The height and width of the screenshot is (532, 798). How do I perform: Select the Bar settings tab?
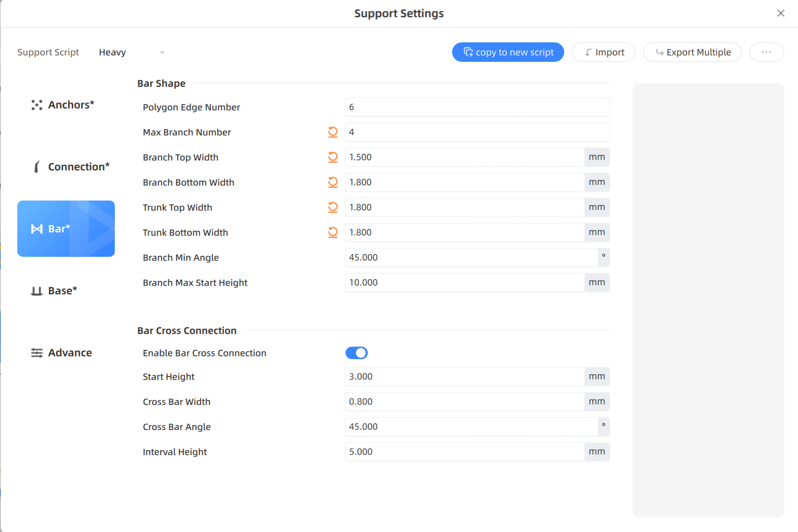pyautogui.click(x=66, y=228)
